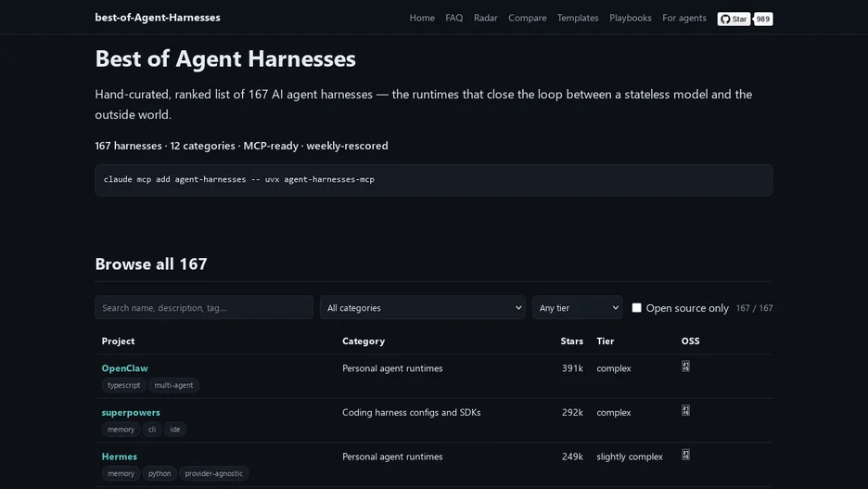Click the claude mcp add command block
Viewport: 868px width, 489px height.
433,180
